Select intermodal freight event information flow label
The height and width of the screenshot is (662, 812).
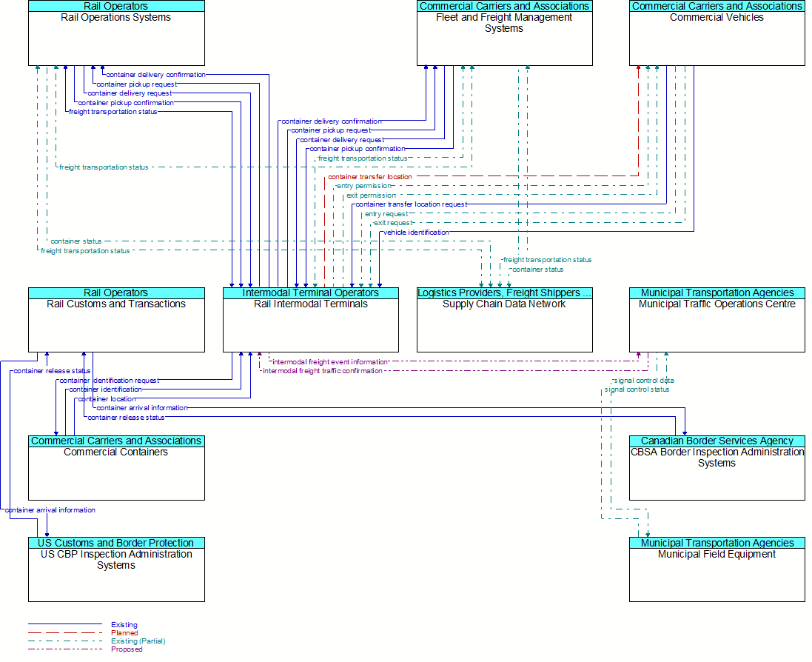(x=329, y=362)
